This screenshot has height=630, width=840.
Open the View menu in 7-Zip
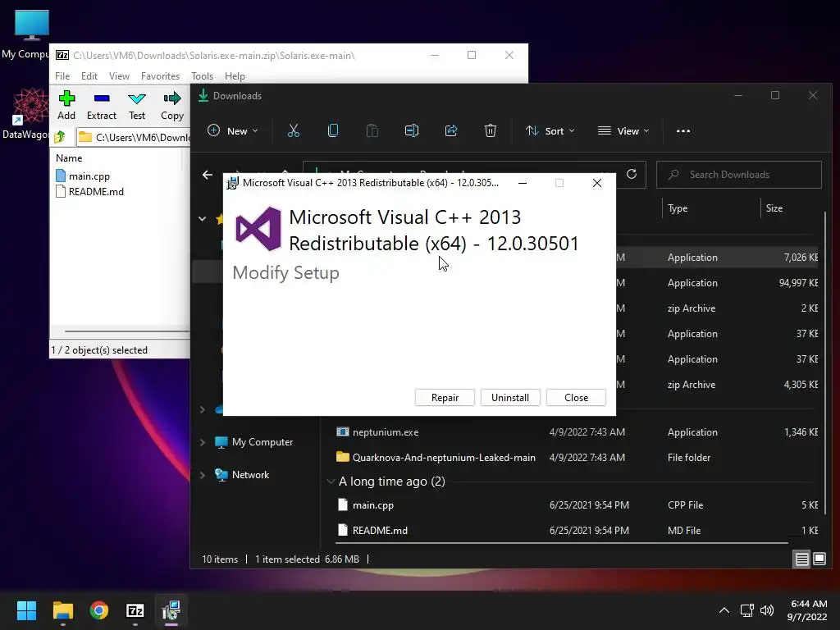119,76
